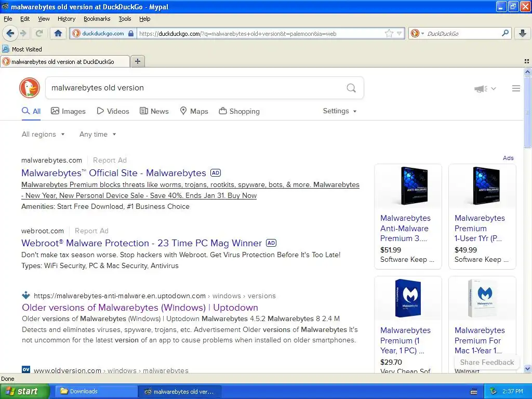532x399 pixels.
Task: Expand the All regions filter
Action: coord(43,134)
